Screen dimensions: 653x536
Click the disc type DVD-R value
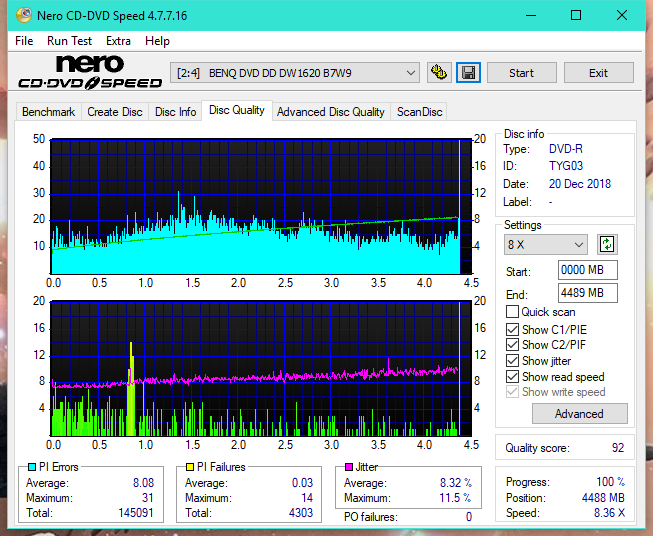(566, 149)
